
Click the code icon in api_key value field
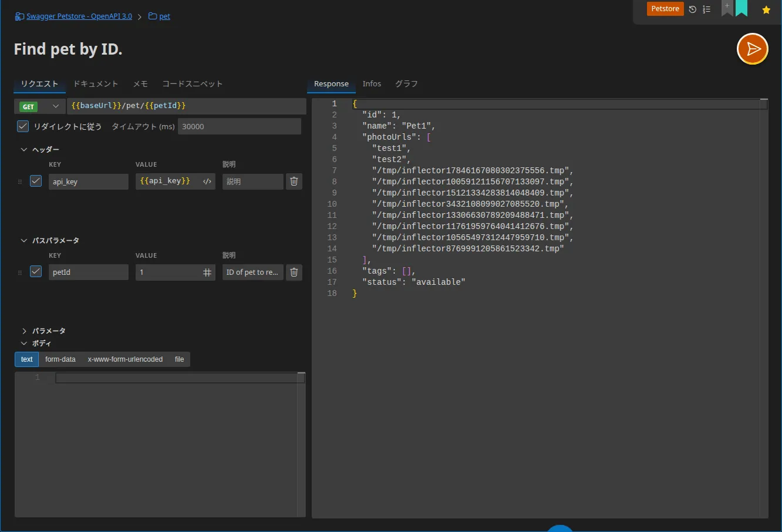pos(207,181)
